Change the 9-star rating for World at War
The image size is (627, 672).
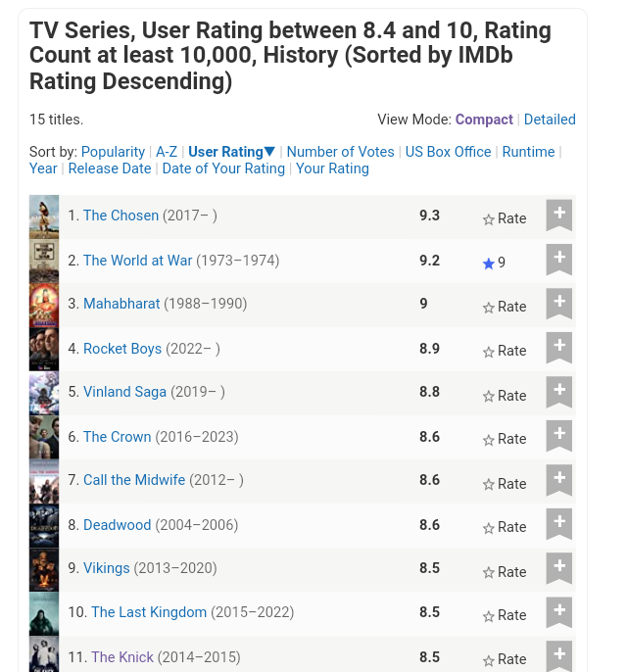click(x=494, y=263)
